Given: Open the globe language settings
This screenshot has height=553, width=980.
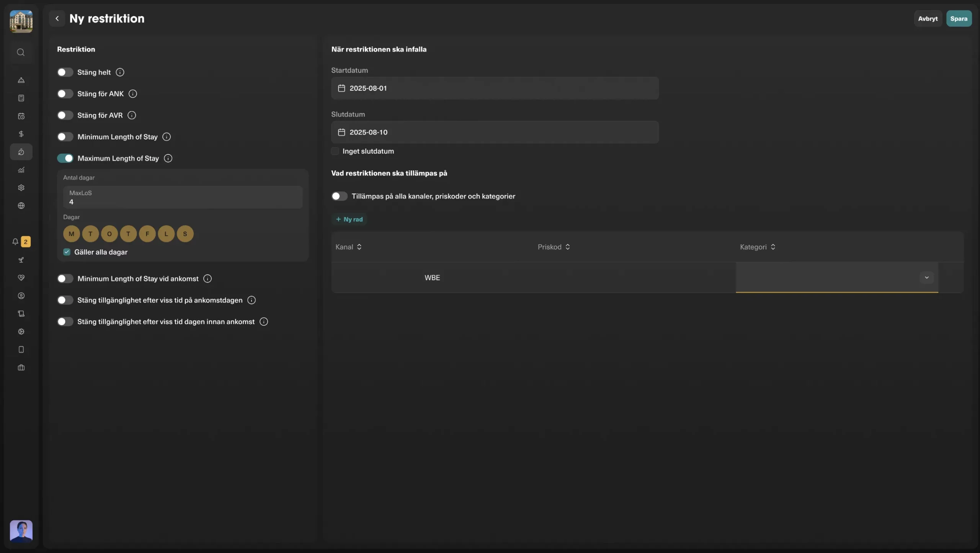Looking at the screenshot, I should (21, 206).
